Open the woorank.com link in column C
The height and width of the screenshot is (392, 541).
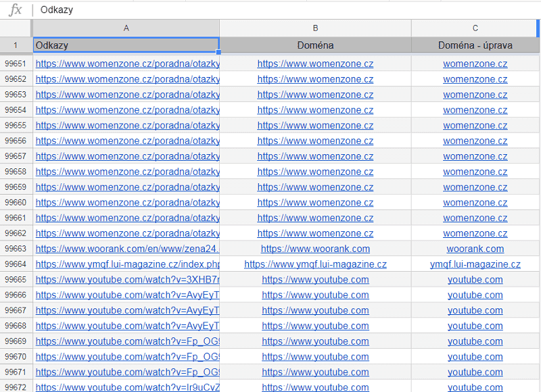tap(475, 249)
